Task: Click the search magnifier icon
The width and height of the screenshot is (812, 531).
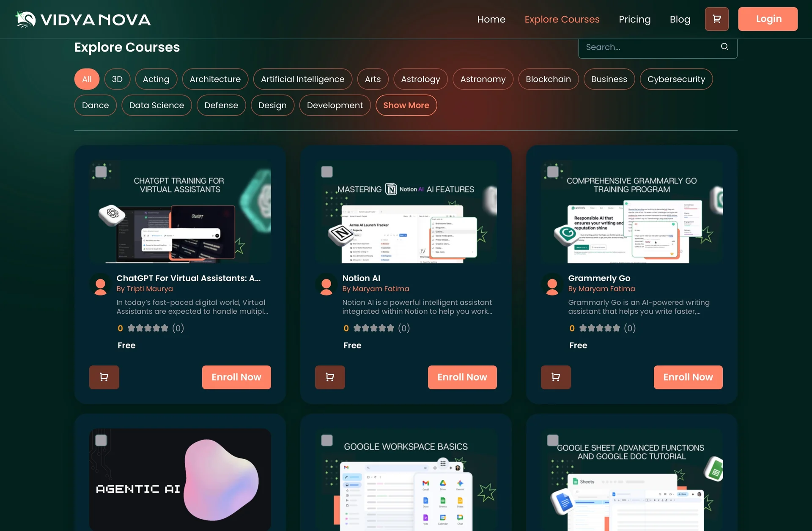Action: pos(724,47)
